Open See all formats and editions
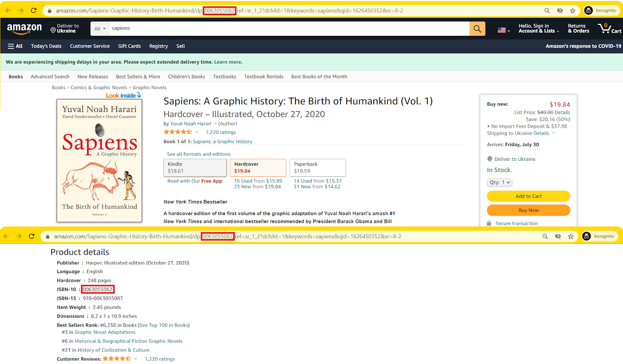The image size is (623, 364). tap(199, 154)
